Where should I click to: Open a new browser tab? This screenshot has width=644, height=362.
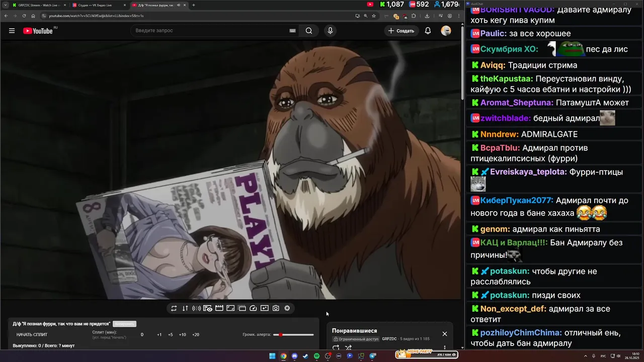pyautogui.click(x=194, y=5)
